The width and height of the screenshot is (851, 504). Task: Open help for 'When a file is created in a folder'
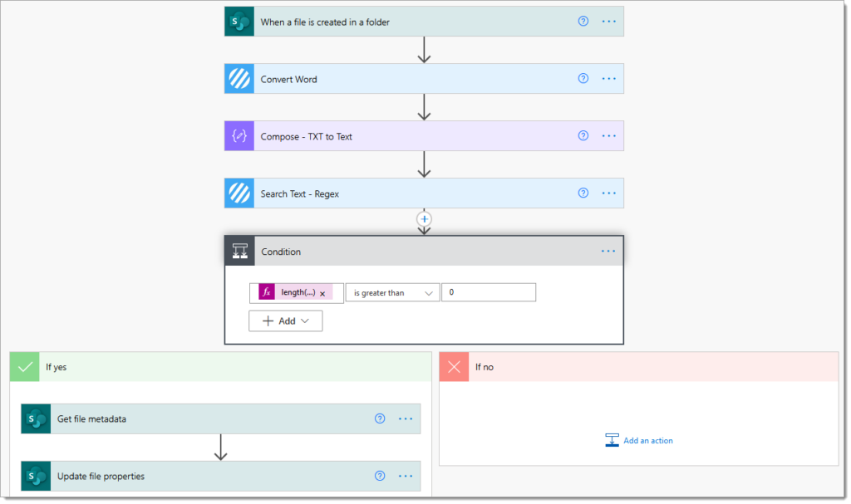583,21
